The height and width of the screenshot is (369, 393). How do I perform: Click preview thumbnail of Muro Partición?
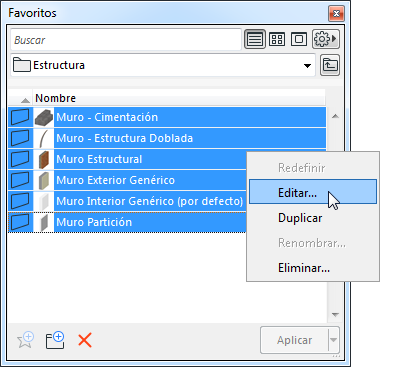(44, 222)
